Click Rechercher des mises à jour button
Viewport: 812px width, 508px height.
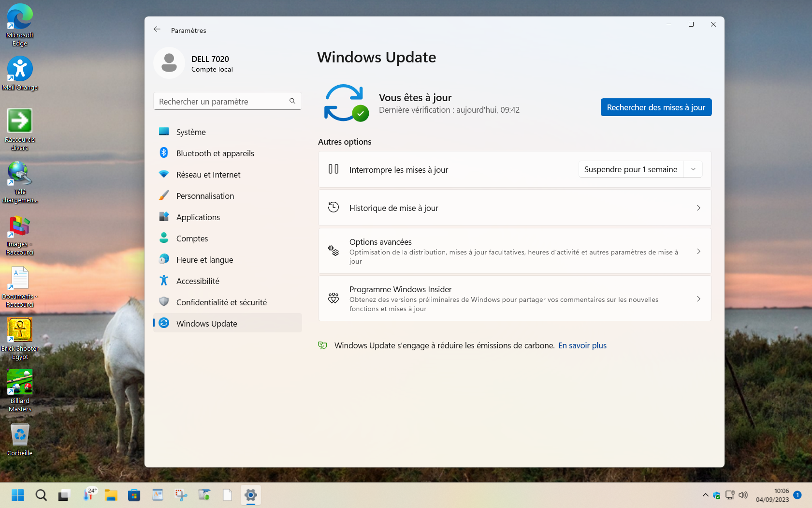pos(656,107)
